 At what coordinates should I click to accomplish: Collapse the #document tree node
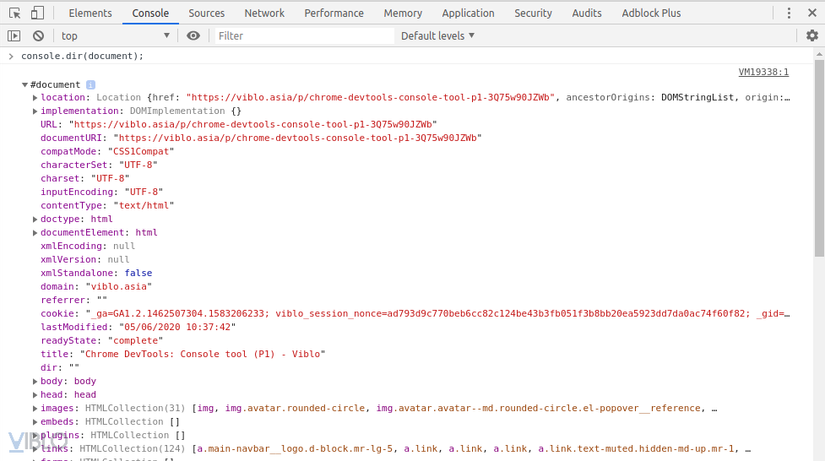click(25, 85)
